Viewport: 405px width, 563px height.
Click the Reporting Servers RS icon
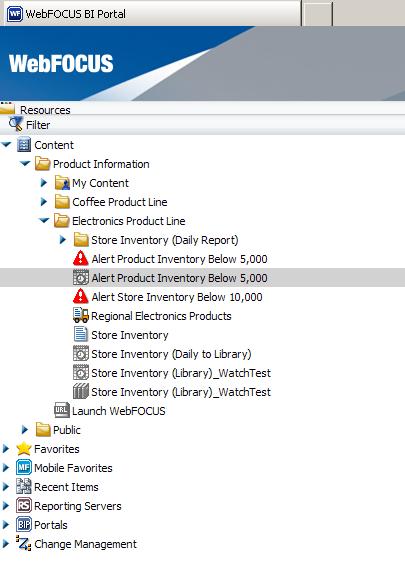point(24,506)
